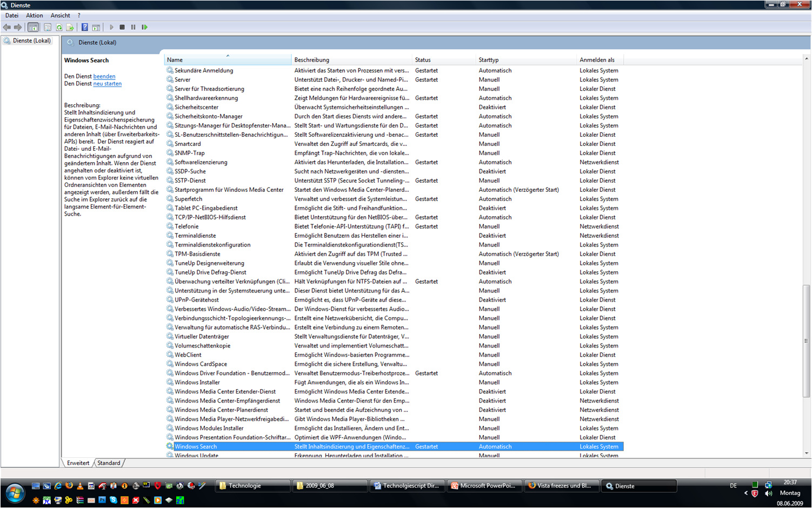Sort by the Status column header
The image size is (812, 508).
coord(444,59)
